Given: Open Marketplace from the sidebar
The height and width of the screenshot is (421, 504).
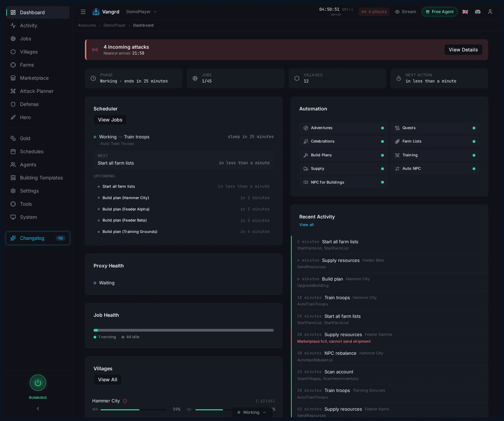Looking at the screenshot, I should tap(34, 78).
